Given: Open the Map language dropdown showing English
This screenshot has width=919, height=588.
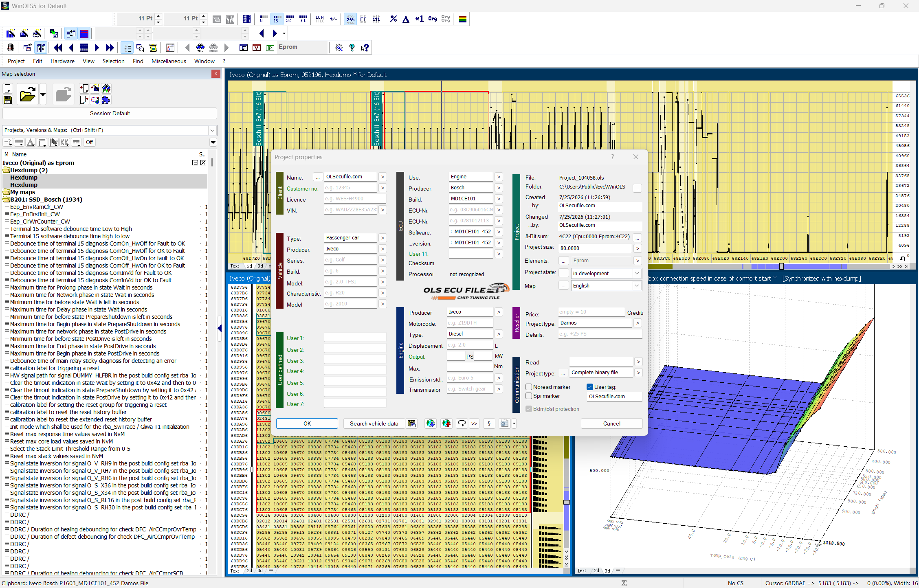Looking at the screenshot, I should tap(636, 285).
